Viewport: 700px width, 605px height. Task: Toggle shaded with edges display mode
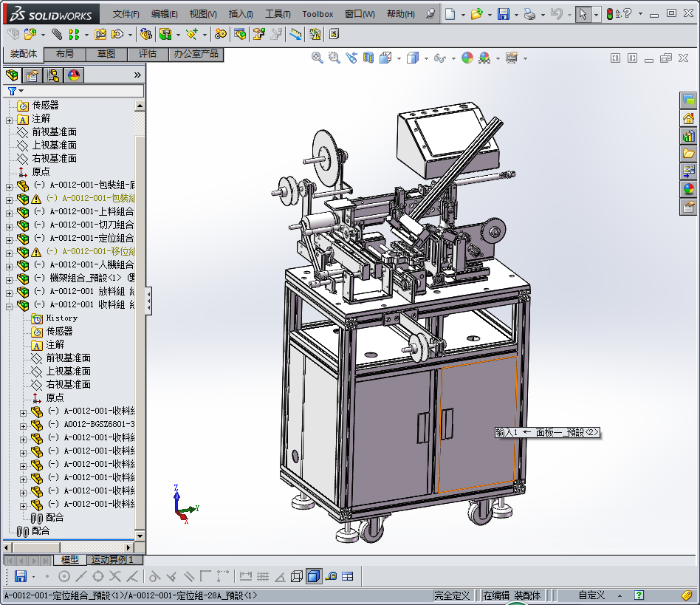[313, 576]
